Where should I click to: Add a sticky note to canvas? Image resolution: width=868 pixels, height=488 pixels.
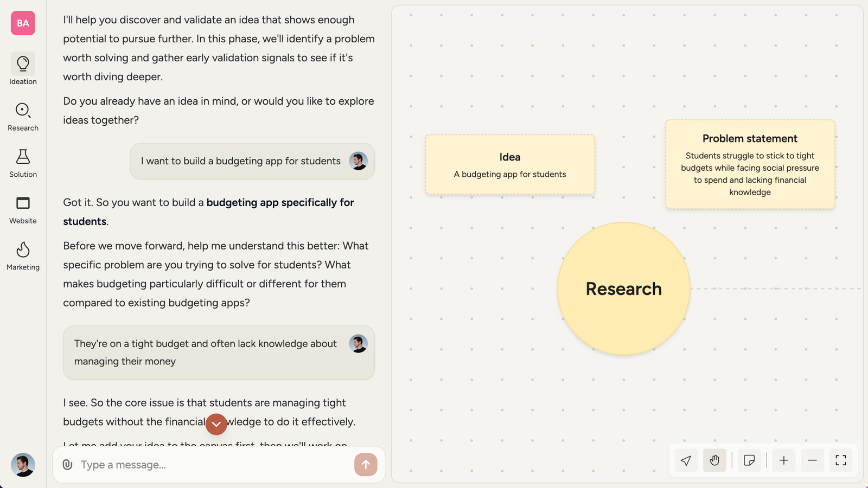tap(749, 460)
